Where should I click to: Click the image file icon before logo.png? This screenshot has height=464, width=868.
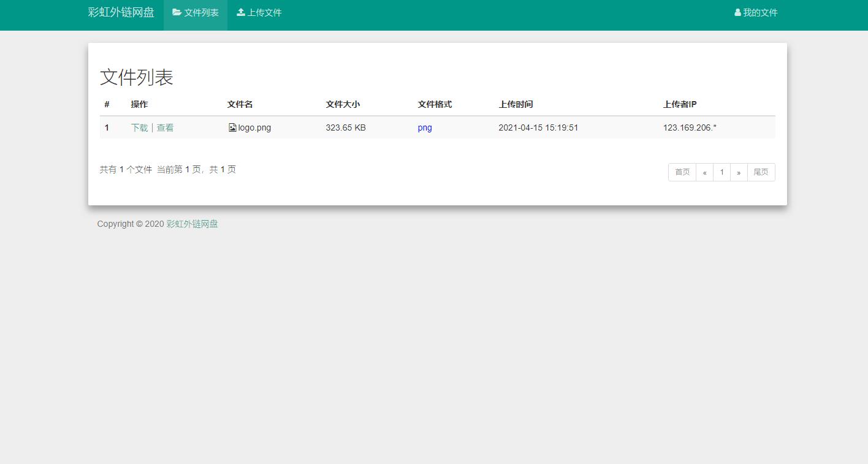pyautogui.click(x=232, y=127)
